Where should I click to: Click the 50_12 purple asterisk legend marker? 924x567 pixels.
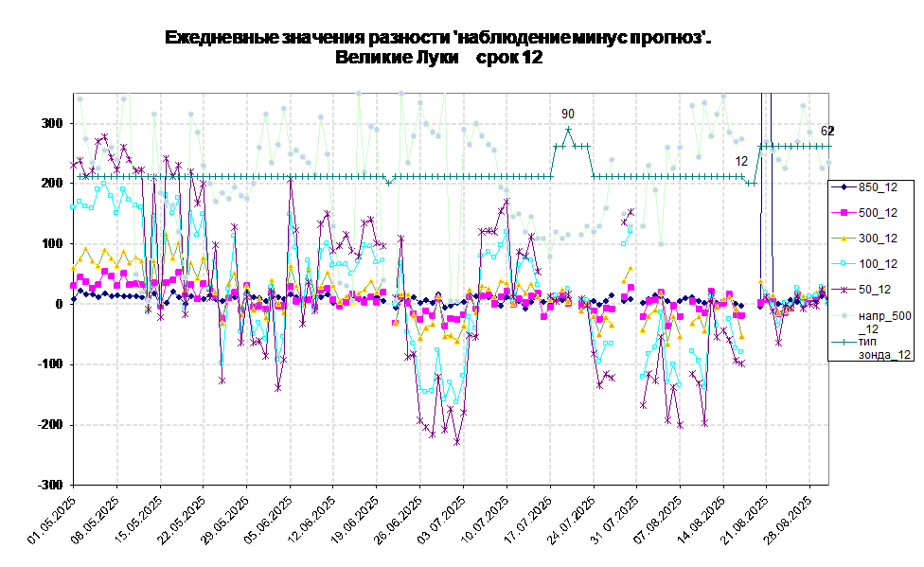click(x=843, y=290)
